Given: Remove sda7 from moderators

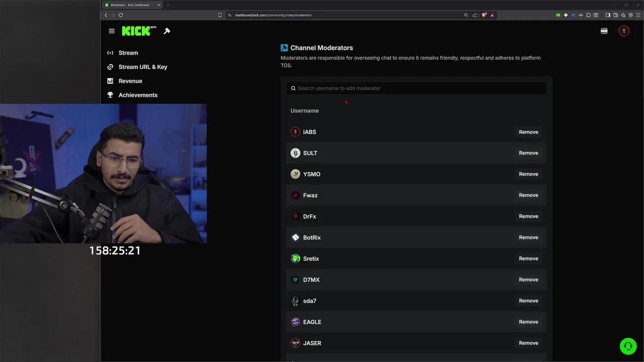Looking at the screenshot, I should (x=528, y=301).
